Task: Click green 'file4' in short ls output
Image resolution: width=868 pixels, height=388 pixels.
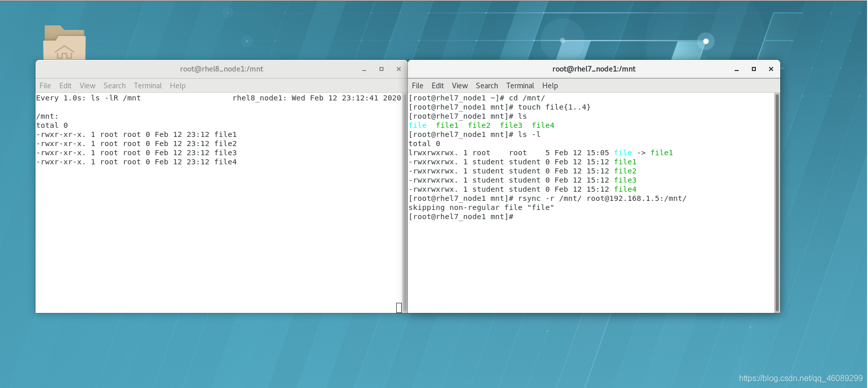Action: (x=543, y=125)
